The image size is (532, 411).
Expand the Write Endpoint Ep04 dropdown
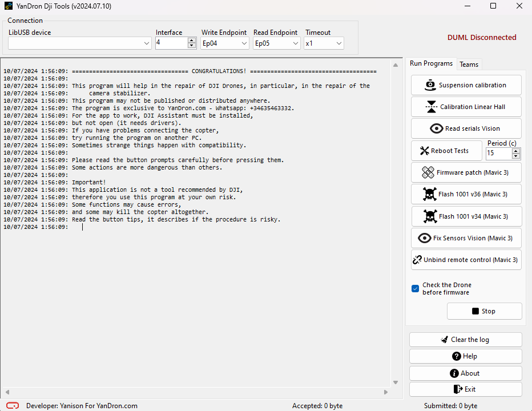[244, 43]
